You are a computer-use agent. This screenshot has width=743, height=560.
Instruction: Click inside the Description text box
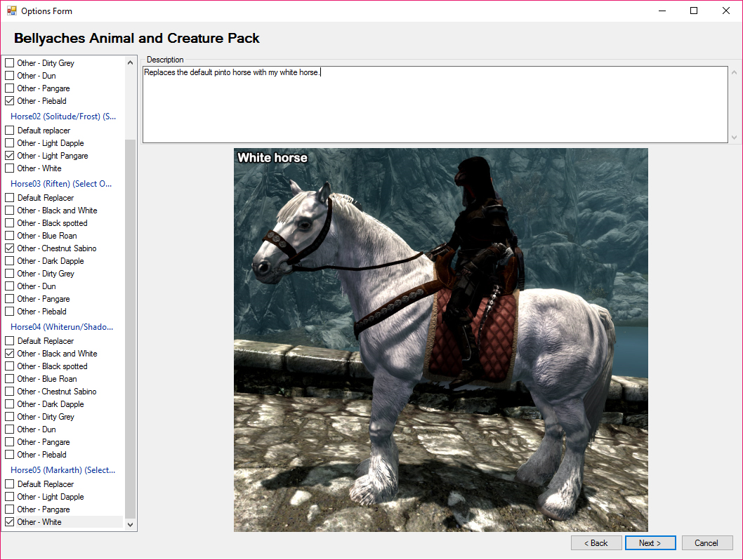[x=435, y=105]
